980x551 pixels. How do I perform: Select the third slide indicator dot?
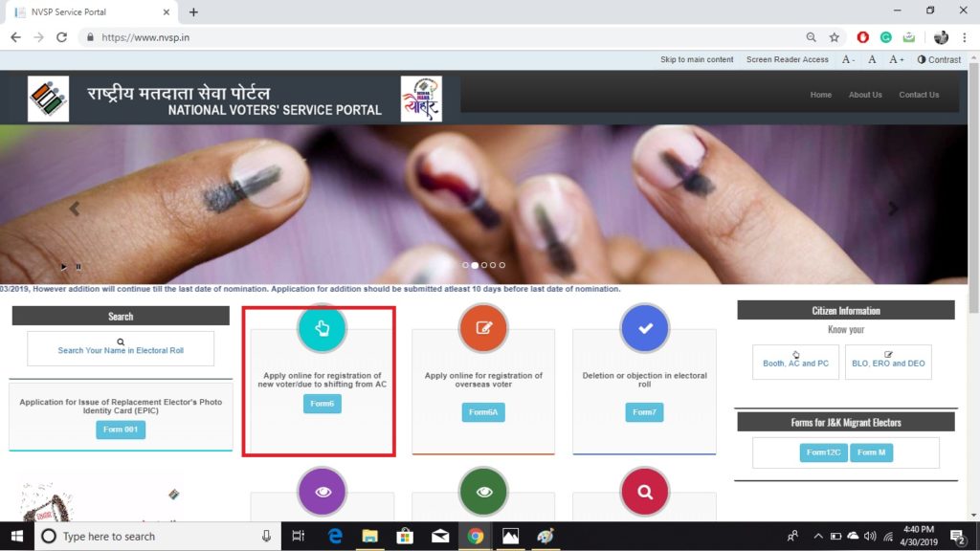pos(483,265)
